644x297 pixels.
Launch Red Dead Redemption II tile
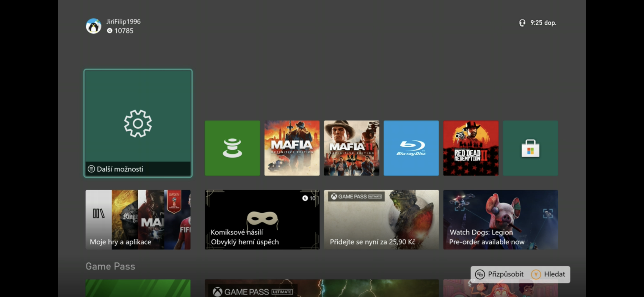471,148
